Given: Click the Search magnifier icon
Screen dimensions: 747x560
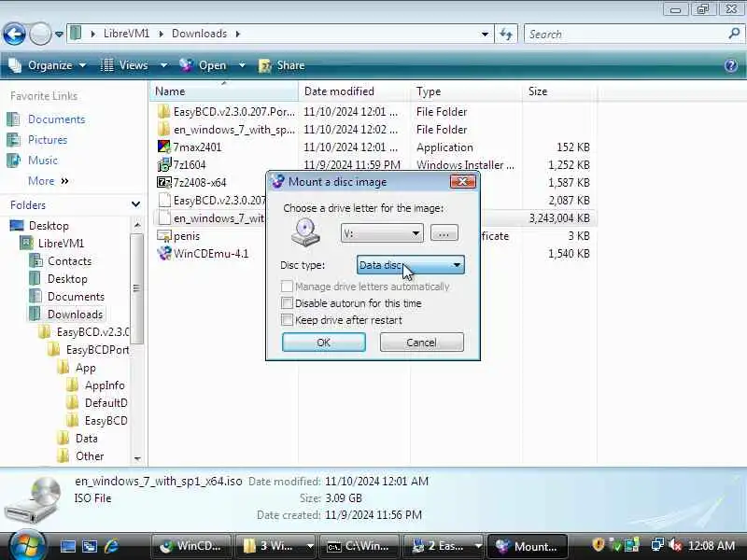Looking at the screenshot, I should (x=734, y=34).
